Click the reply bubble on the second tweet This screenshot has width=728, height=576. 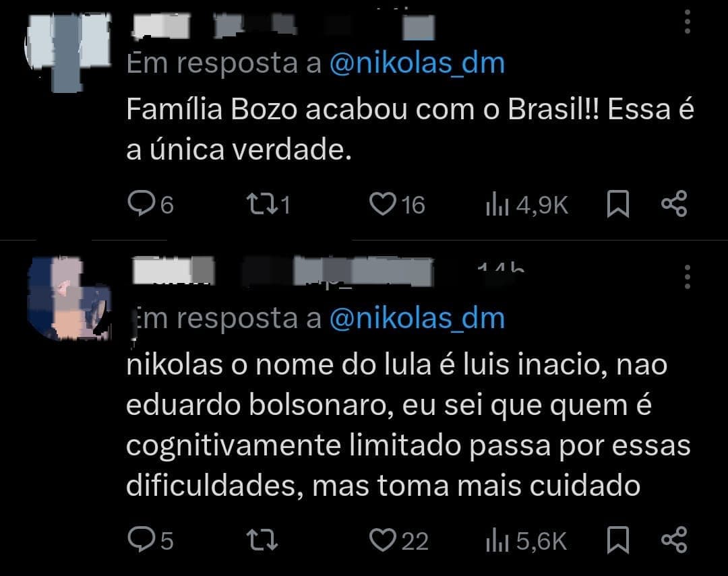[x=144, y=539]
